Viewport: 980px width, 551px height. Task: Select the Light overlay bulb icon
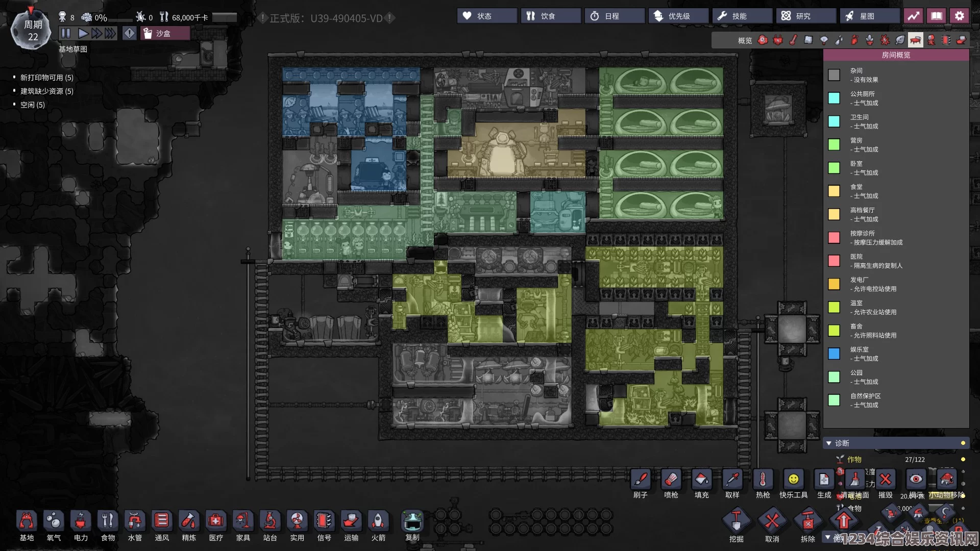pos(824,40)
